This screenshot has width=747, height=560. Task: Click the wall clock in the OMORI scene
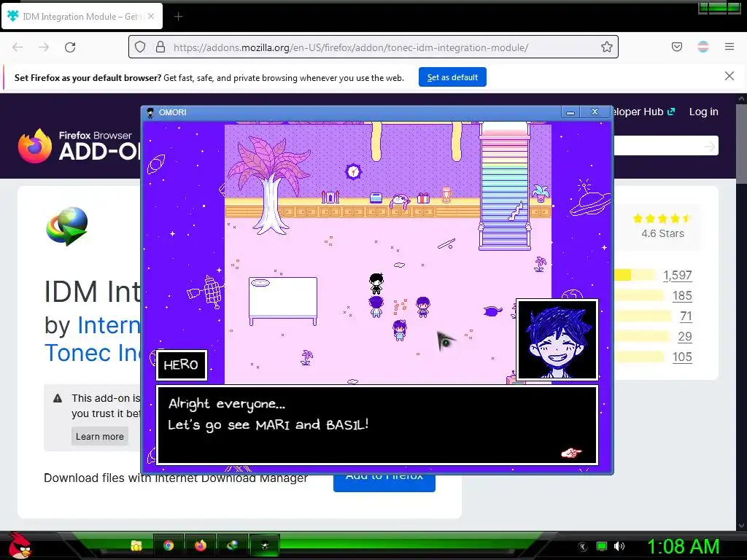[x=353, y=171]
